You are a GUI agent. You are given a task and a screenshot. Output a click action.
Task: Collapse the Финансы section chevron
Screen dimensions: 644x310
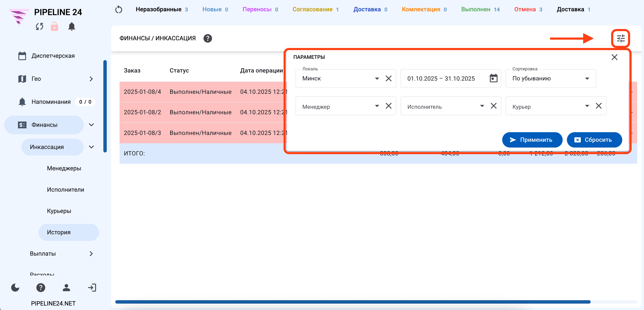[92, 125]
